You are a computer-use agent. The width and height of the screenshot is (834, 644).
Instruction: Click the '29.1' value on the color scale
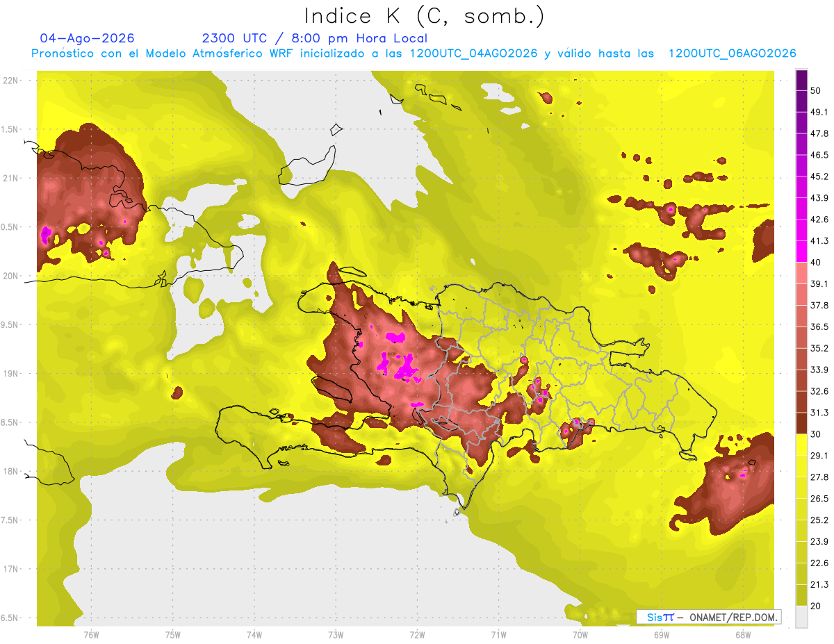819,456
